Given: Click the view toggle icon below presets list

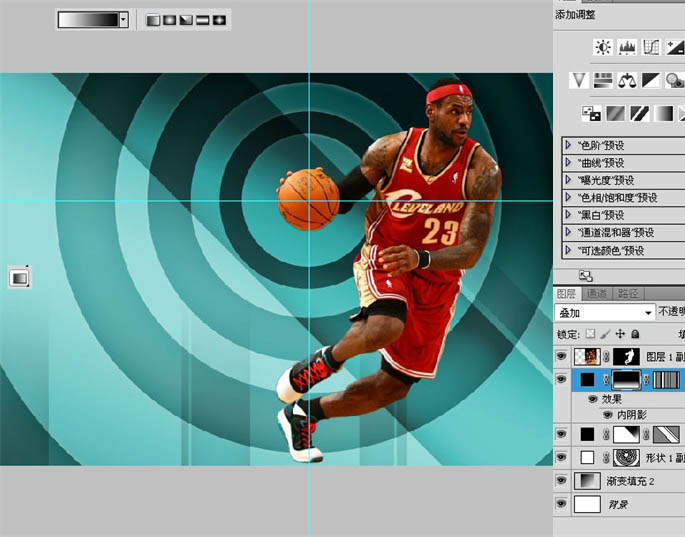Looking at the screenshot, I should click(x=585, y=276).
